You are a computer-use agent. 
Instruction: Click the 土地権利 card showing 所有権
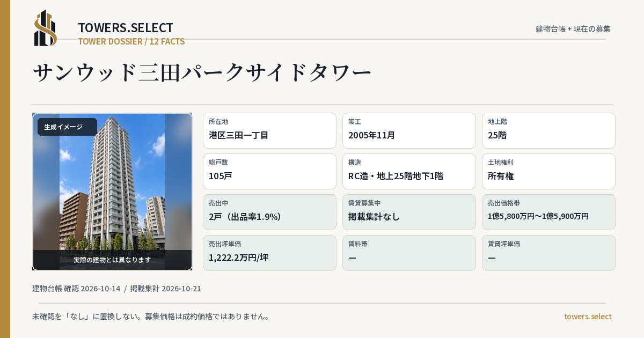pos(548,171)
